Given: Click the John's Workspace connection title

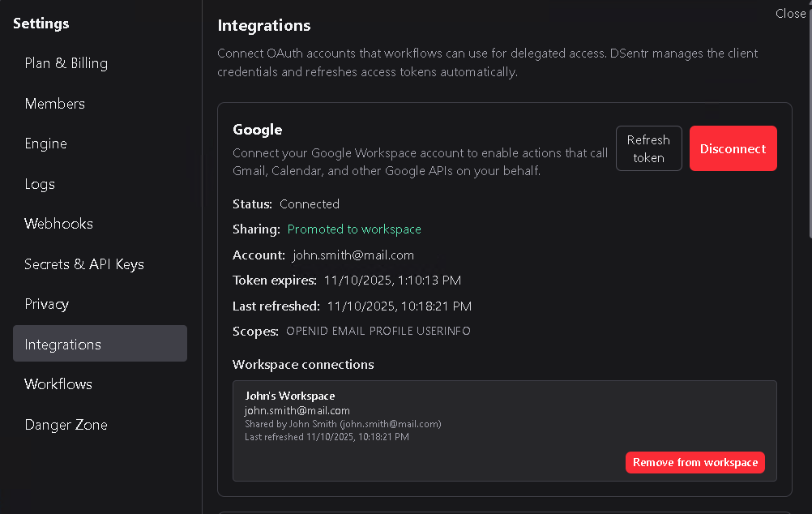Looking at the screenshot, I should tap(290, 396).
